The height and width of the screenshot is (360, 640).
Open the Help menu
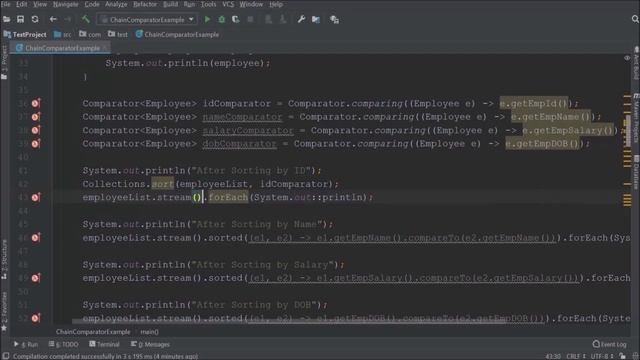tap(276, 4)
